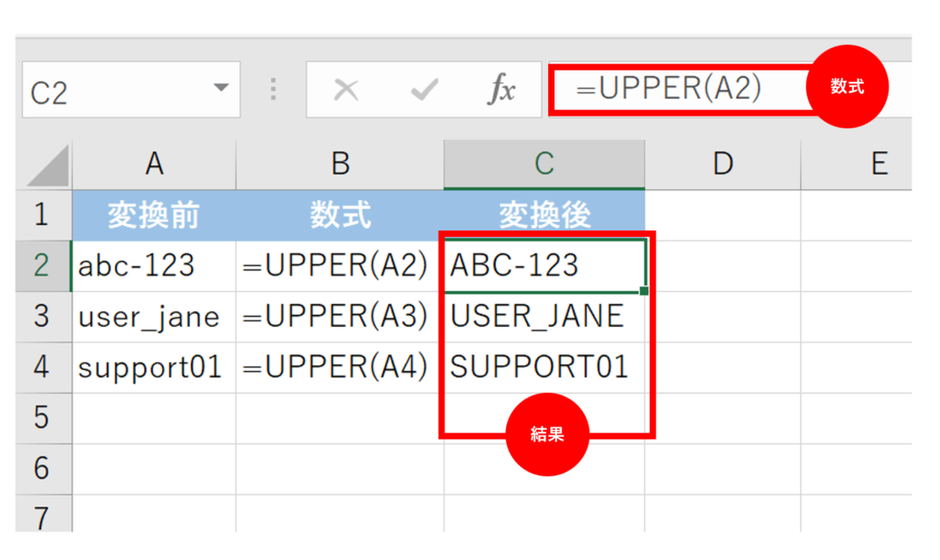940x560 pixels.
Task: Select column A header
Action: [154, 164]
